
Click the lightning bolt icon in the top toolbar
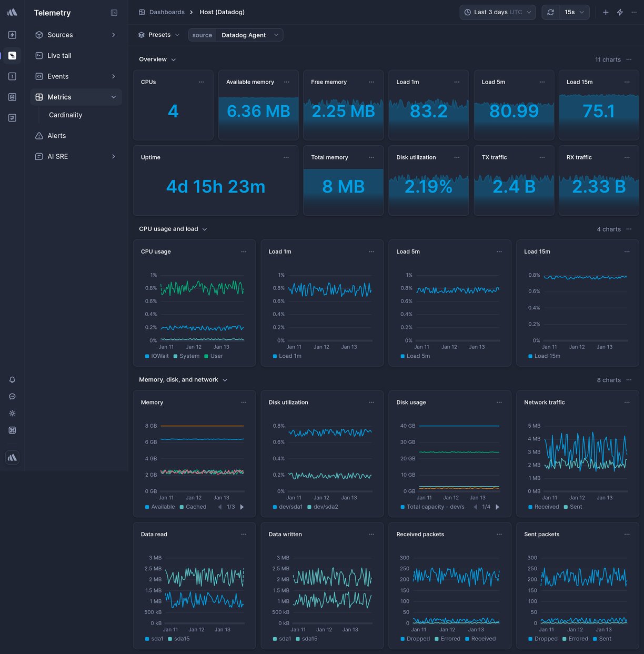[x=620, y=12]
